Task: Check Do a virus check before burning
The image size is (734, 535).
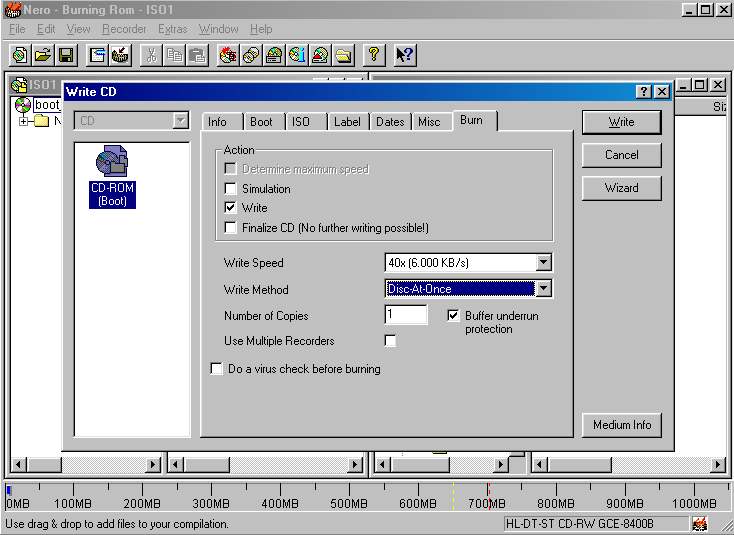Action: (216, 368)
